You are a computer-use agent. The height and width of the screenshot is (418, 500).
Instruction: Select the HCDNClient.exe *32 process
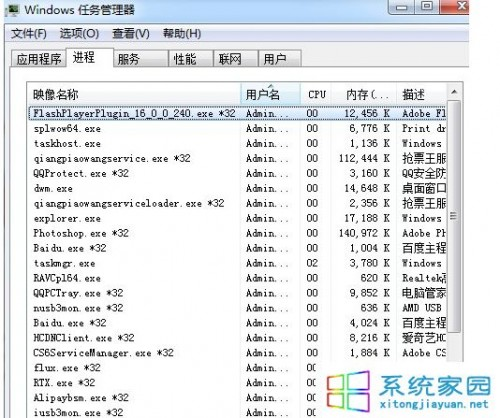[238, 338]
